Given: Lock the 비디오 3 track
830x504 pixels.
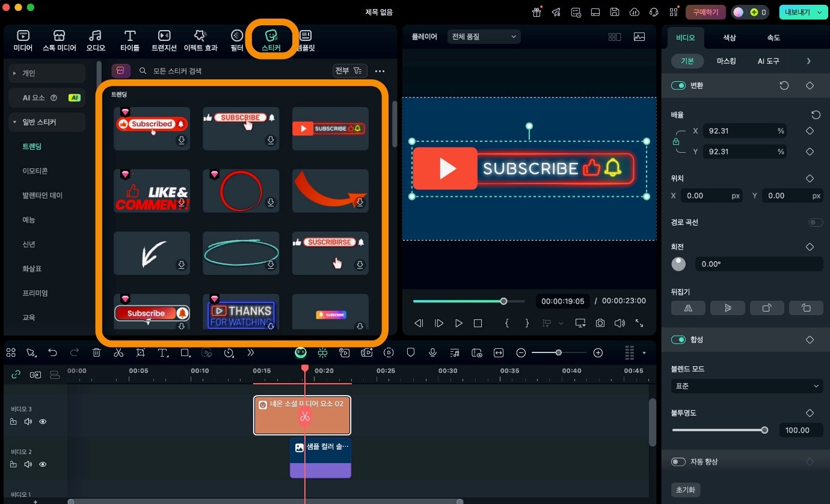Looking at the screenshot, I should click(x=13, y=422).
